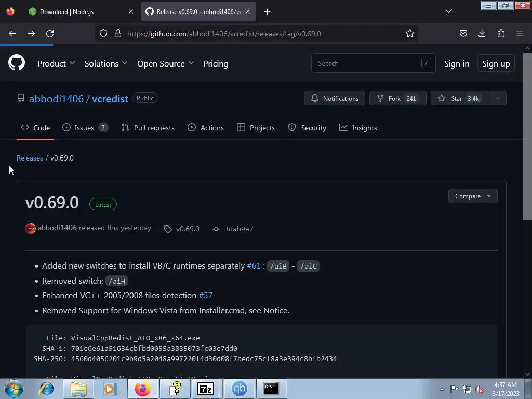Viewport: 532px width, 399px height.
Task: Open the Projects tab
Action: point(256,128)
